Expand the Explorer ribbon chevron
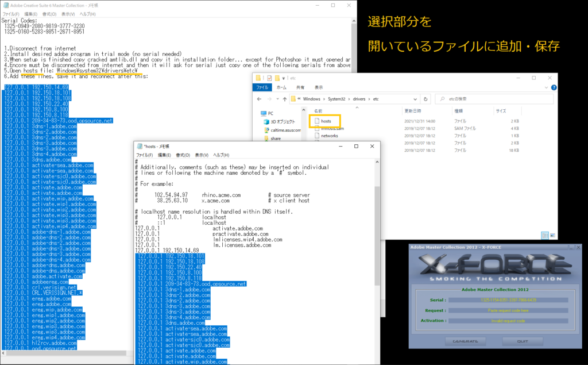 tap(546, 87)
